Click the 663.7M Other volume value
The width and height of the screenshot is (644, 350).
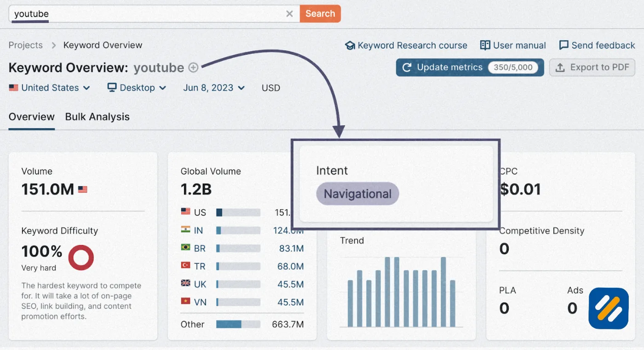click(x=288, y=324)
